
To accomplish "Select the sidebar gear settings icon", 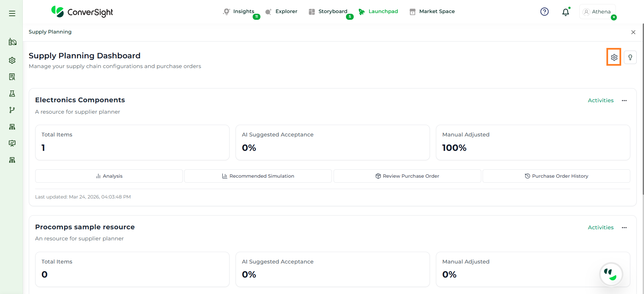I will tap(12, 60).
